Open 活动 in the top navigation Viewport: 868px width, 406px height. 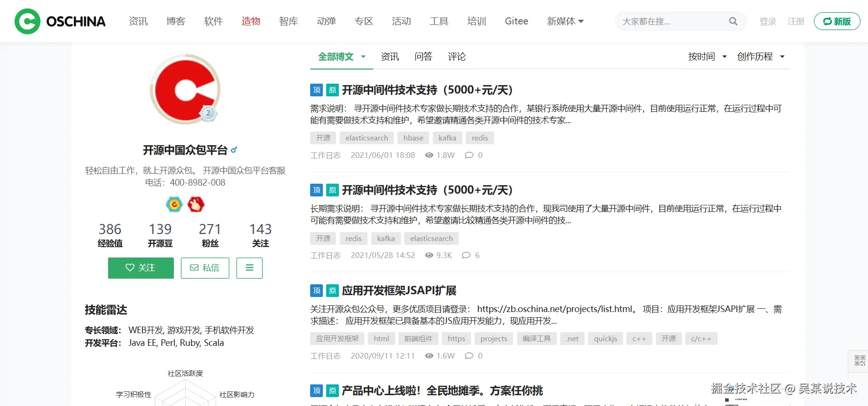(x=401, y=21)
